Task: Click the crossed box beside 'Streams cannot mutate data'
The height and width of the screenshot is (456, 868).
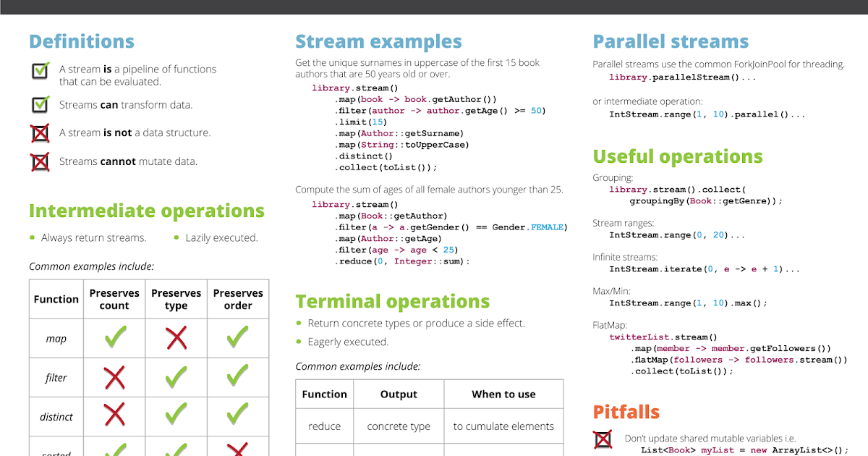Action: click(40, 162)
